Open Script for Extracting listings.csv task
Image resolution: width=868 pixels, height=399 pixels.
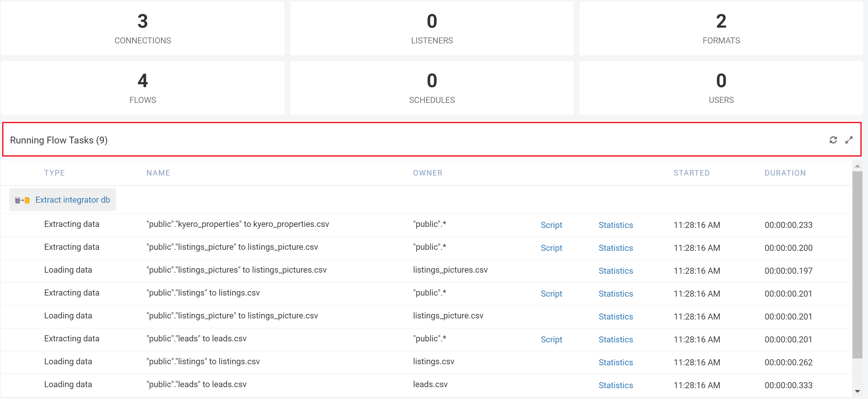(551, 294)
